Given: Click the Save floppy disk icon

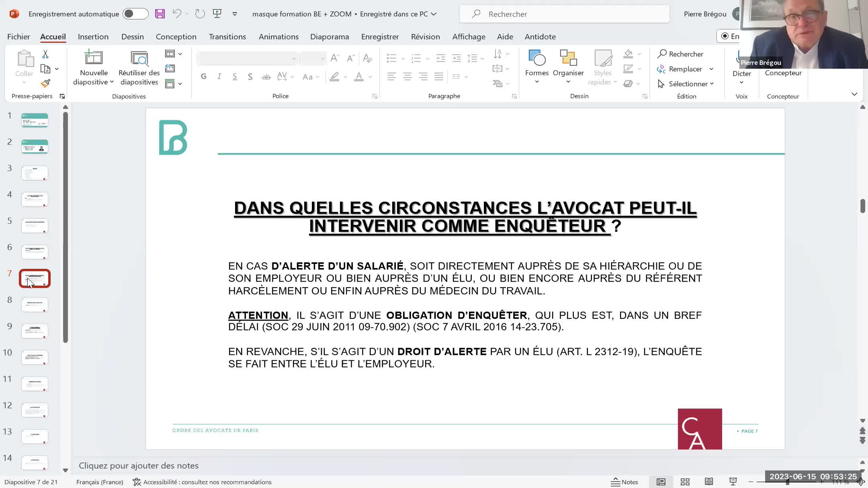Looking at the screenshot, I should point(160,14).
